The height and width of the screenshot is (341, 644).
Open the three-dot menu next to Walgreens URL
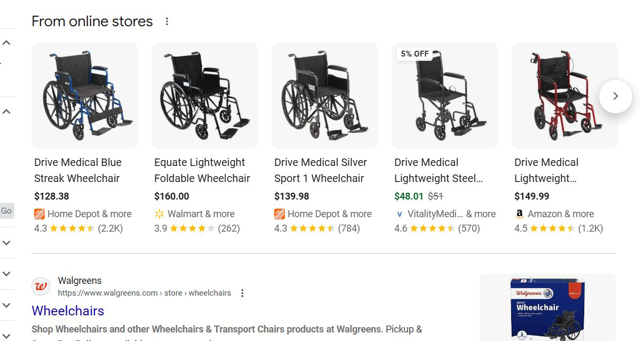pos(242,293)
